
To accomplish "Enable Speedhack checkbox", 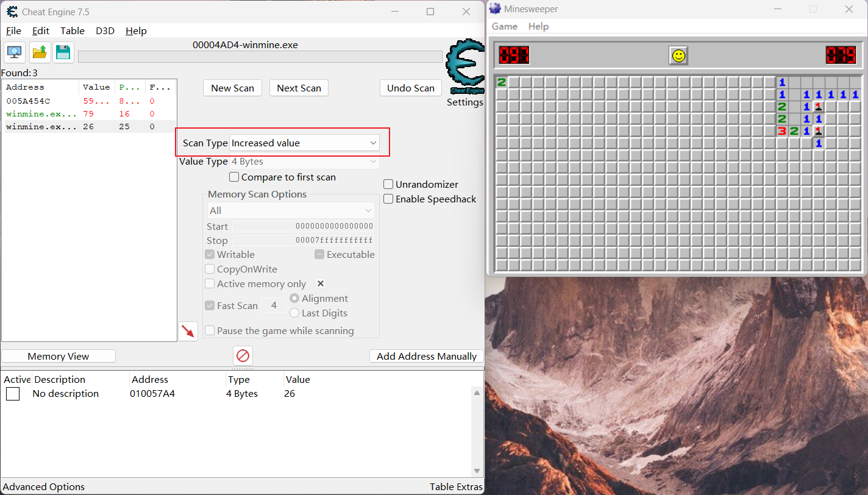I will (388, 199).
